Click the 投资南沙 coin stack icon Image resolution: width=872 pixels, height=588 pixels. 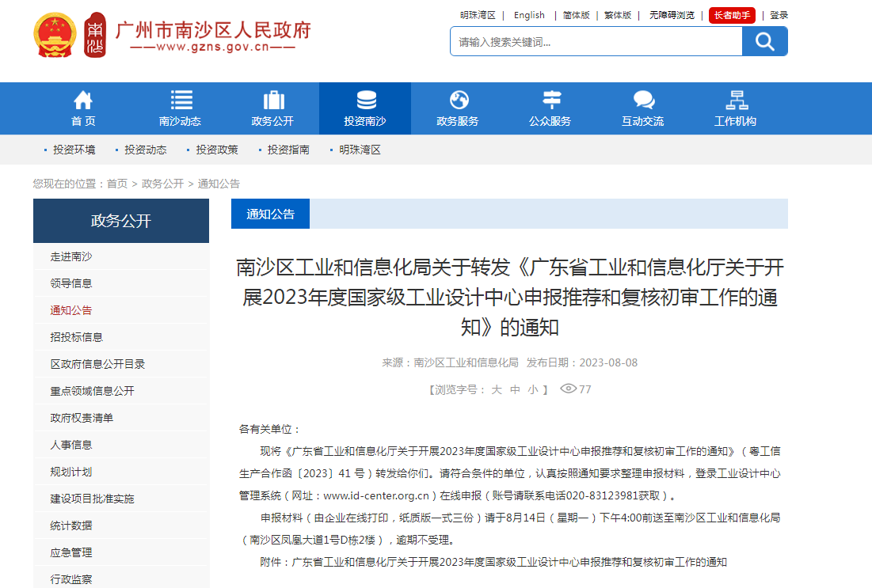point(366,100)
